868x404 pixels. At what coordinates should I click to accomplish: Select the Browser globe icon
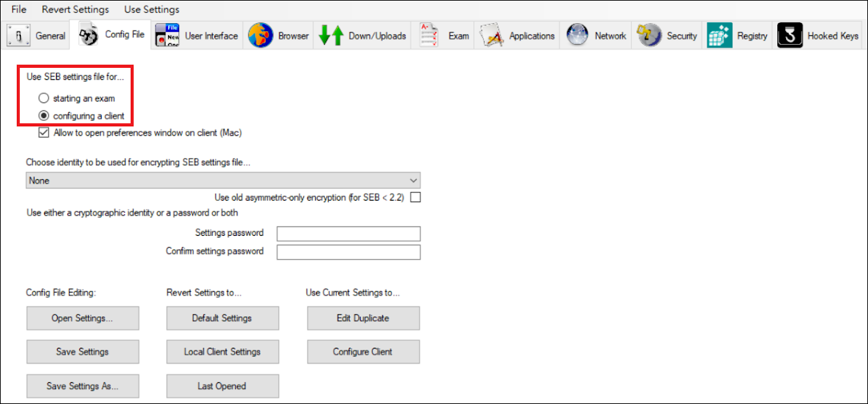[260, 36]
